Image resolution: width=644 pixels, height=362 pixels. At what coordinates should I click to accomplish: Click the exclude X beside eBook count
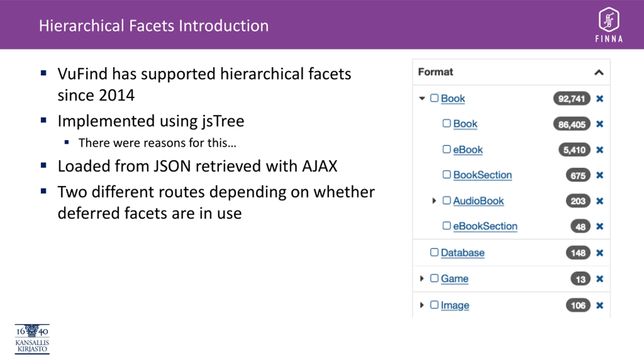pos(600,150)
